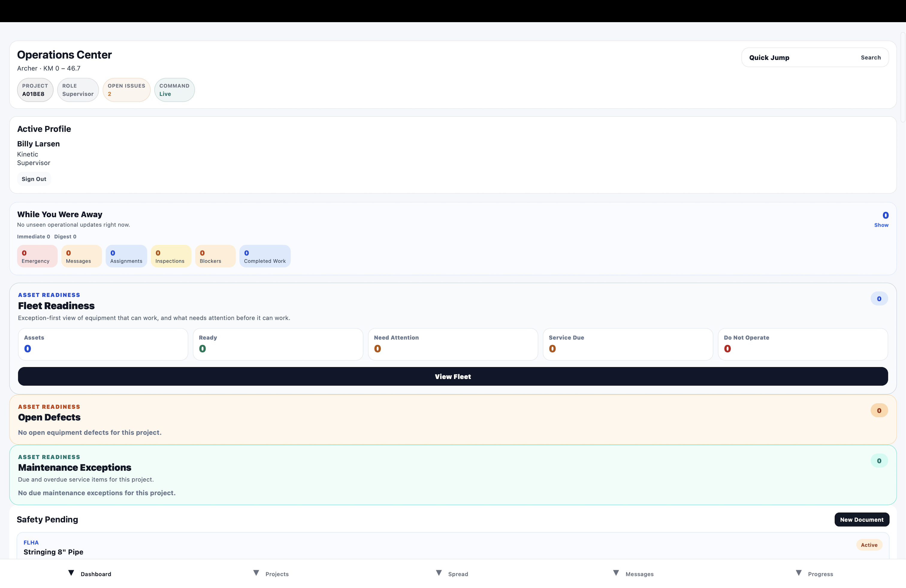Click the Messages tab triangle icon
Viewport: 906px width, 588px height.
(616, 573)
